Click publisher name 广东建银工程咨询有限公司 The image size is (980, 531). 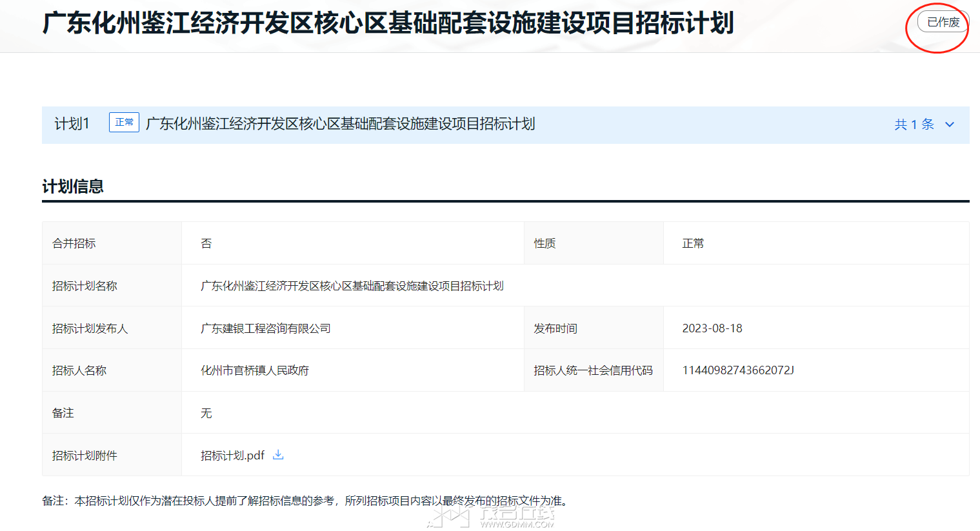tap(265, 328)
